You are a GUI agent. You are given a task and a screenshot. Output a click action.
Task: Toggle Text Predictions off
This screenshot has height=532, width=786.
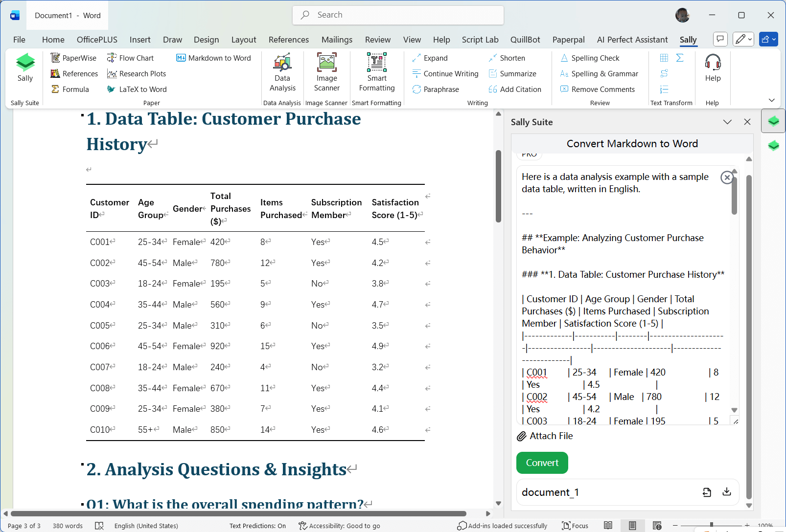pos(257,526)
